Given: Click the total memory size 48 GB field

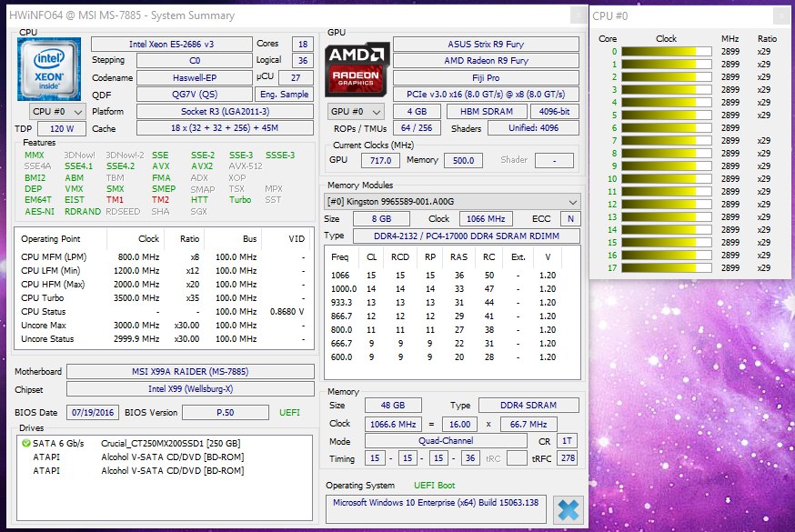Looking at the screenshot, I should 393,406.
